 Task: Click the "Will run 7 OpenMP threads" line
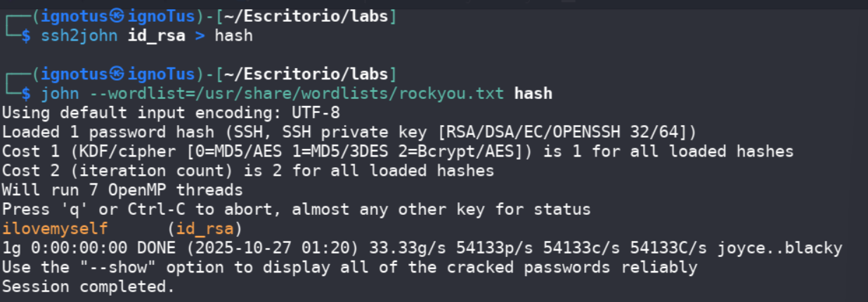122,190
